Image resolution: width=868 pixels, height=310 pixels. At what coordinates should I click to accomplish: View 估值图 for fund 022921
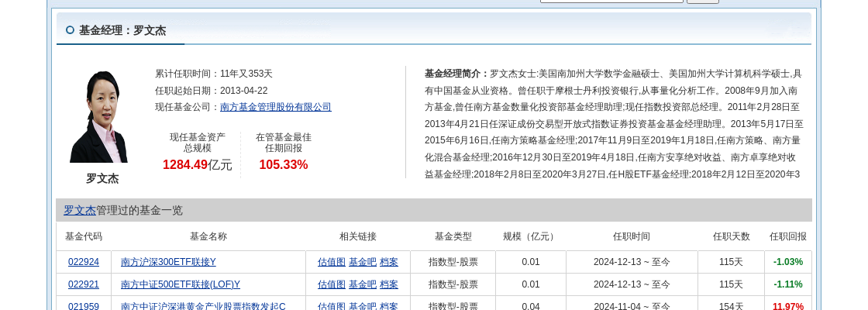[331, 284]
